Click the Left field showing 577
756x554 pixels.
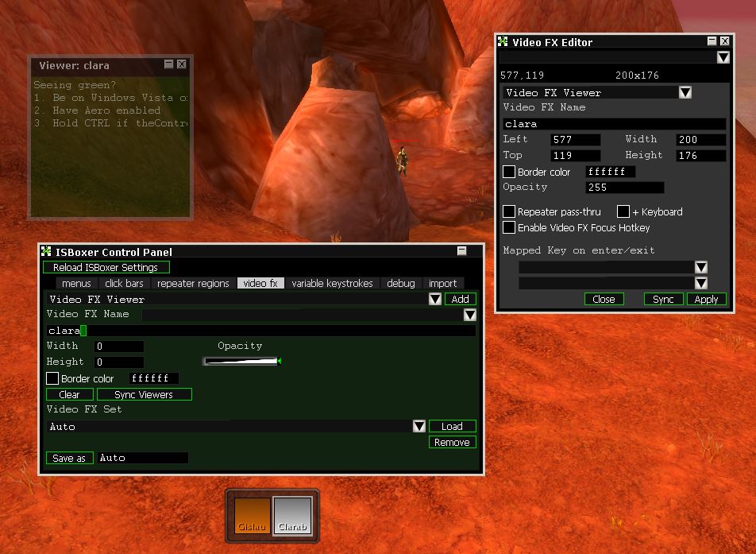coord(576,139)
